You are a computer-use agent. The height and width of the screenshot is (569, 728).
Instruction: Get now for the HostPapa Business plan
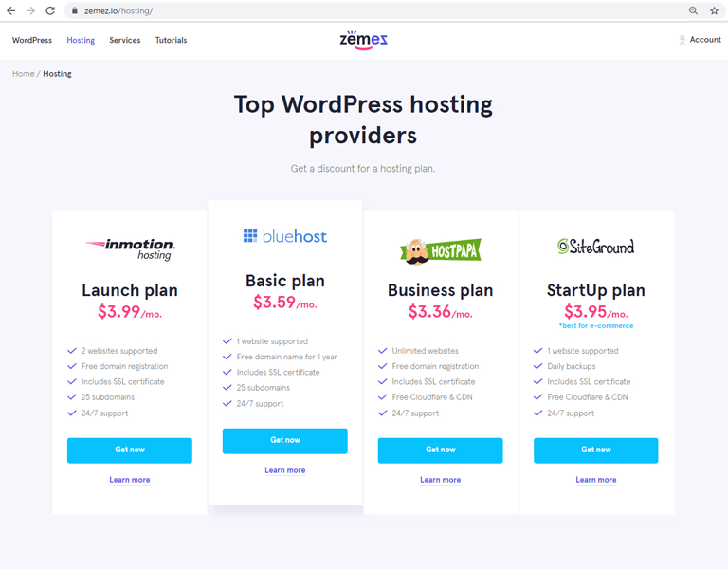pos(440,450)
